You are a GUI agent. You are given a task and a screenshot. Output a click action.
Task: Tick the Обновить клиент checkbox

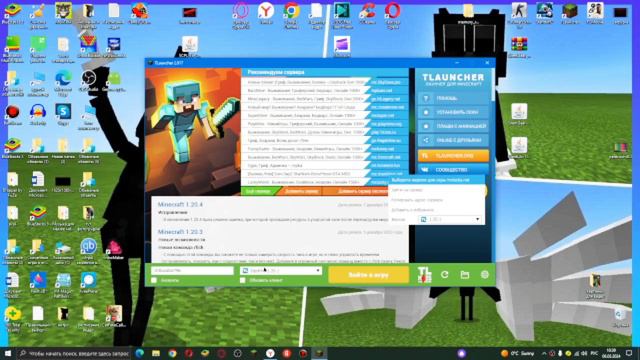[x=242, y=280]
